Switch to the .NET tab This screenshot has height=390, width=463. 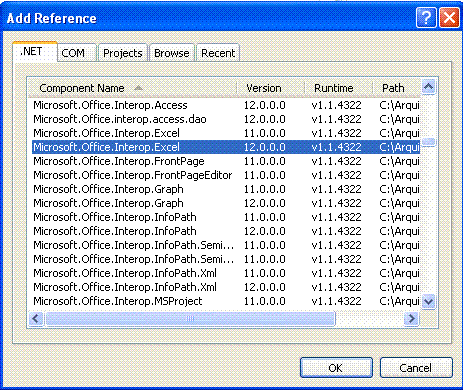click(x=35, y=52)
